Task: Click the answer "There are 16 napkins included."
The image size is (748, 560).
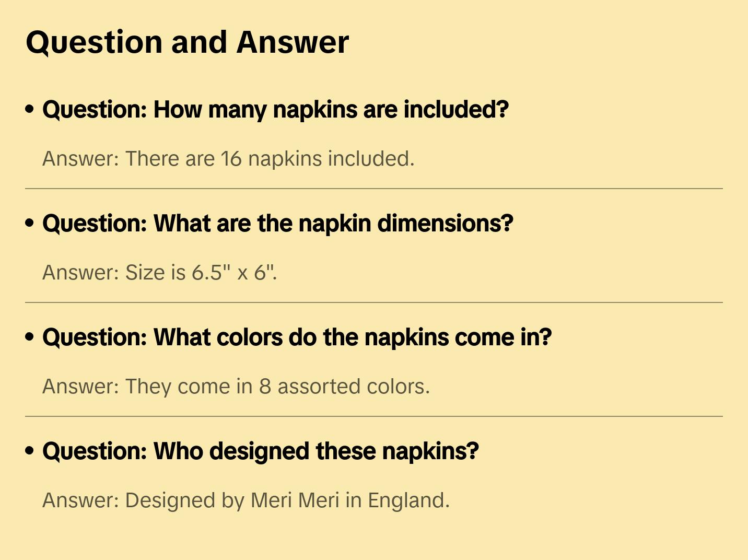Action: point(228,159)
